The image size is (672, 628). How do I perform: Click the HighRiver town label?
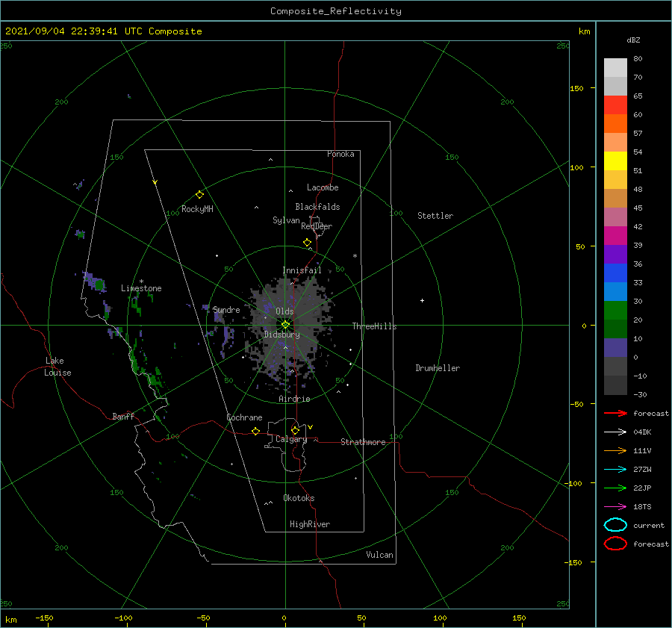point(310,524)
